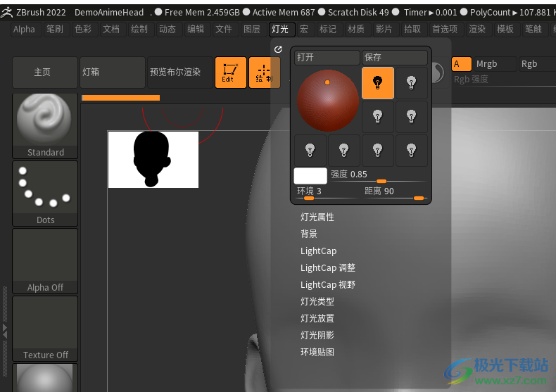Screen dimensions: 556x392
Task: Expand the 灯光类型 section
Action: point(317,302)
